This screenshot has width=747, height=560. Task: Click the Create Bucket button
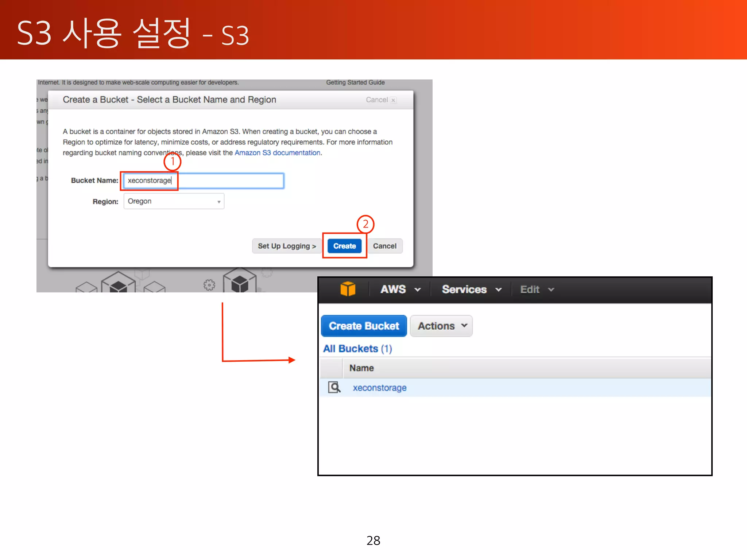[364, 326]
